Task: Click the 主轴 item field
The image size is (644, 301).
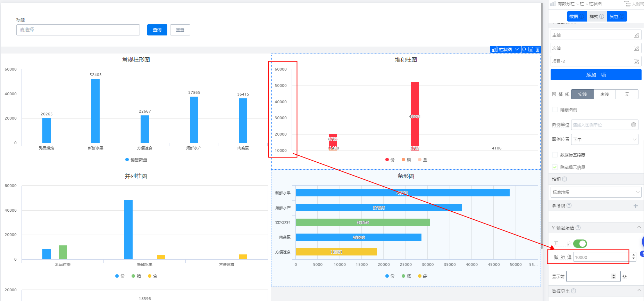Action: click(596, 35)
